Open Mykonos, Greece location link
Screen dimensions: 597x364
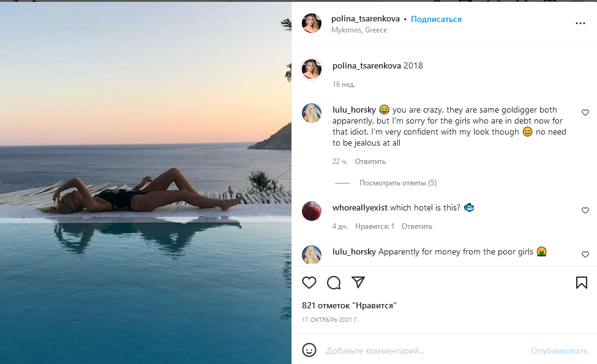359,30
